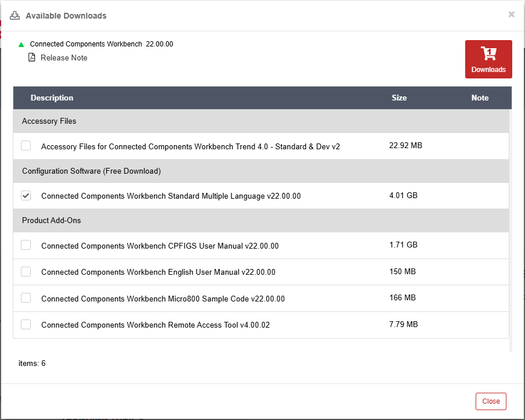Click English User Manual v22.00.00 description
Viewport: 525px width, 420px height.
[158, 272]
